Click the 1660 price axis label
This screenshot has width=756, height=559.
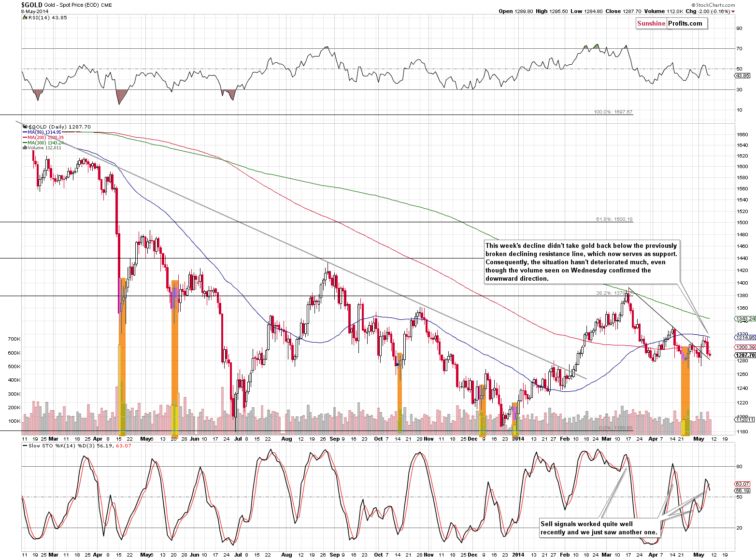point(742,134)
